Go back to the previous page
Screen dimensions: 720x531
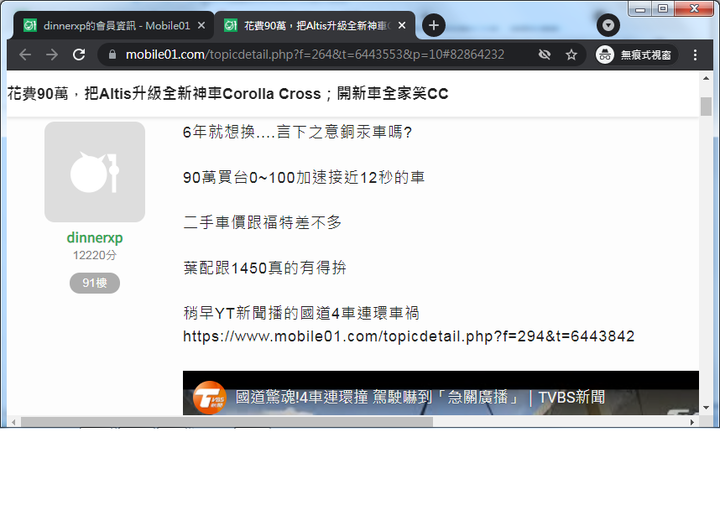(x=25, y=55)
